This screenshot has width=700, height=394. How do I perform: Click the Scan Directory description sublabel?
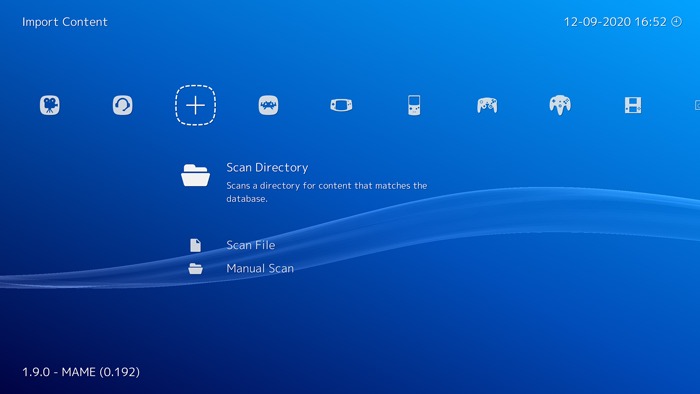pyautogui.click(x=326, y=192)
